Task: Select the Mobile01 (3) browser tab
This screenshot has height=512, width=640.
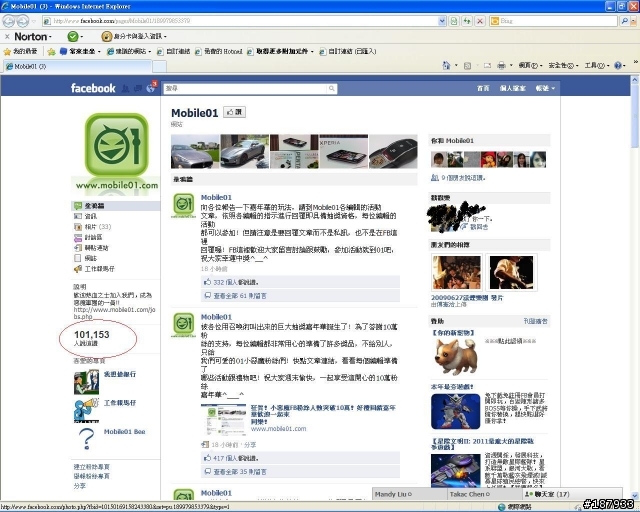Action: pyautogui.click(x=78, y=66)
